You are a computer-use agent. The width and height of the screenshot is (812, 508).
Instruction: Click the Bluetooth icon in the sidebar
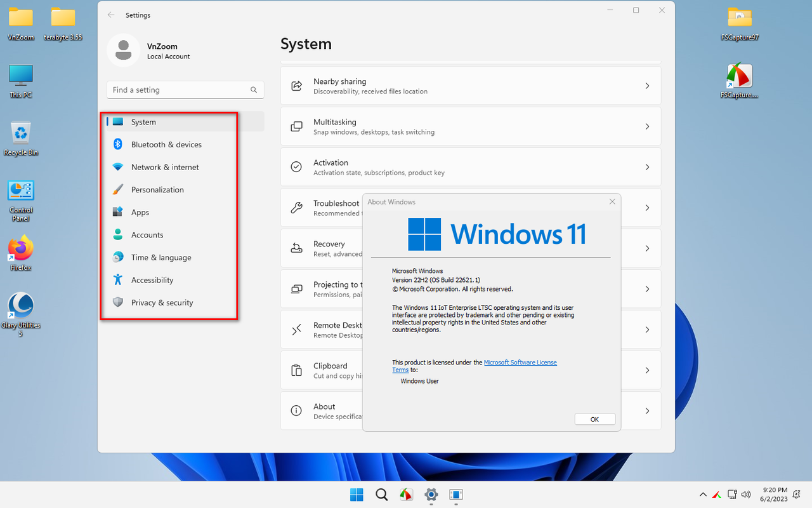click(x=117, y=145)
